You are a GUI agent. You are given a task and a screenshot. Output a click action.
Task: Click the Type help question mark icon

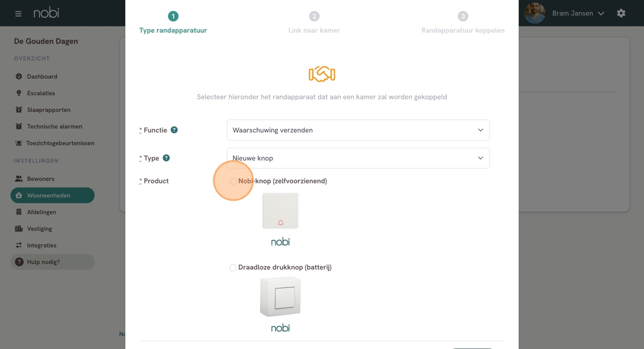[x=166, y=158]
